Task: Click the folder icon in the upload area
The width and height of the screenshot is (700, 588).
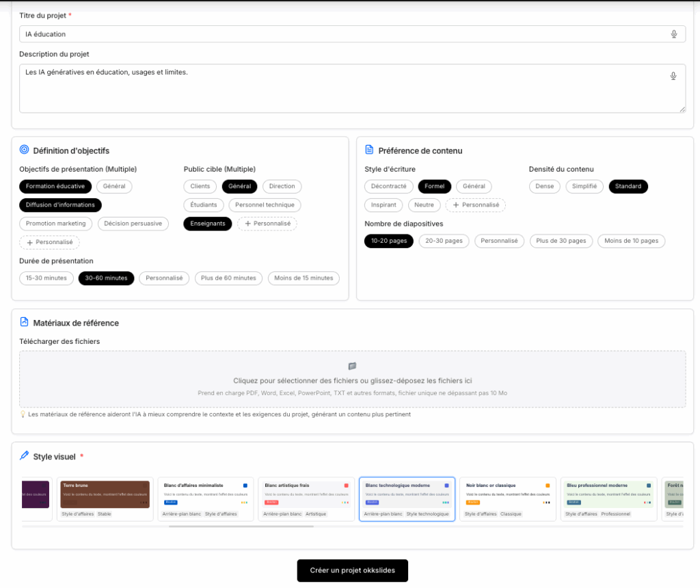Action: (352, 366)
